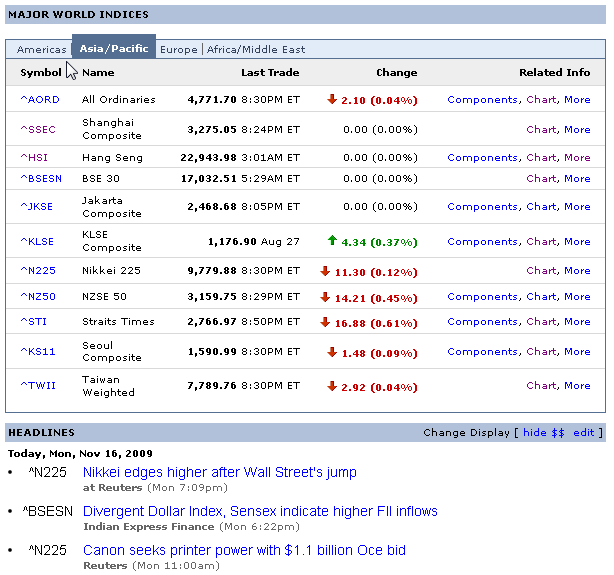Click the ^HSI symbol link

click(x=34, y=158)
